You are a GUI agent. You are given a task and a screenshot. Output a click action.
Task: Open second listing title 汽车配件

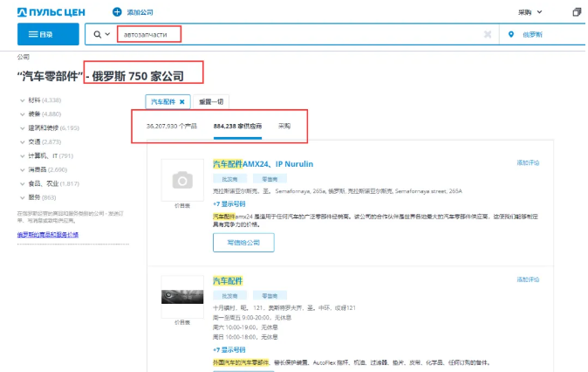pyautogui.click(x=228, y=281)
